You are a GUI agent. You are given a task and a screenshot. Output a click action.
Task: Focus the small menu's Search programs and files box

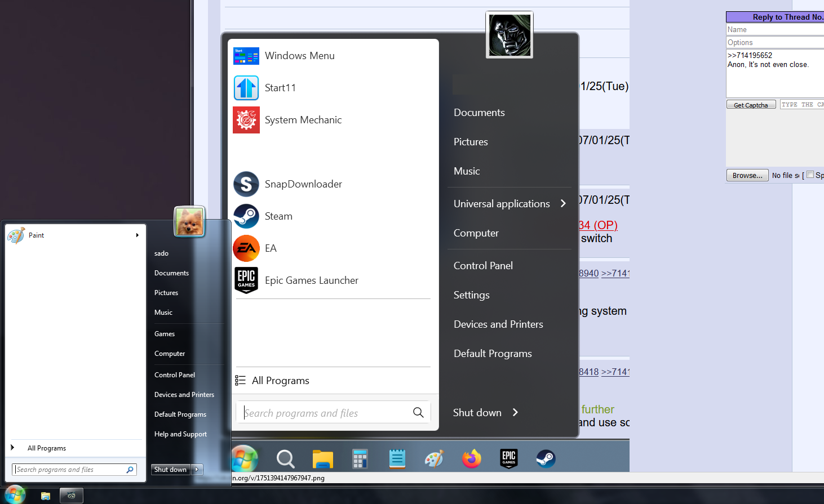pos(74,470)
